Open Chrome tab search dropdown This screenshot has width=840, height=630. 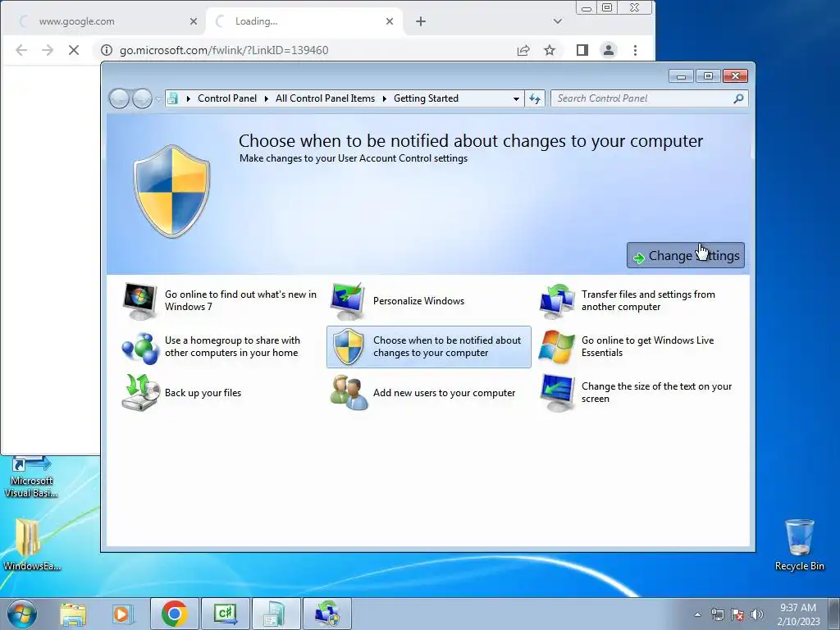point(558,21)
